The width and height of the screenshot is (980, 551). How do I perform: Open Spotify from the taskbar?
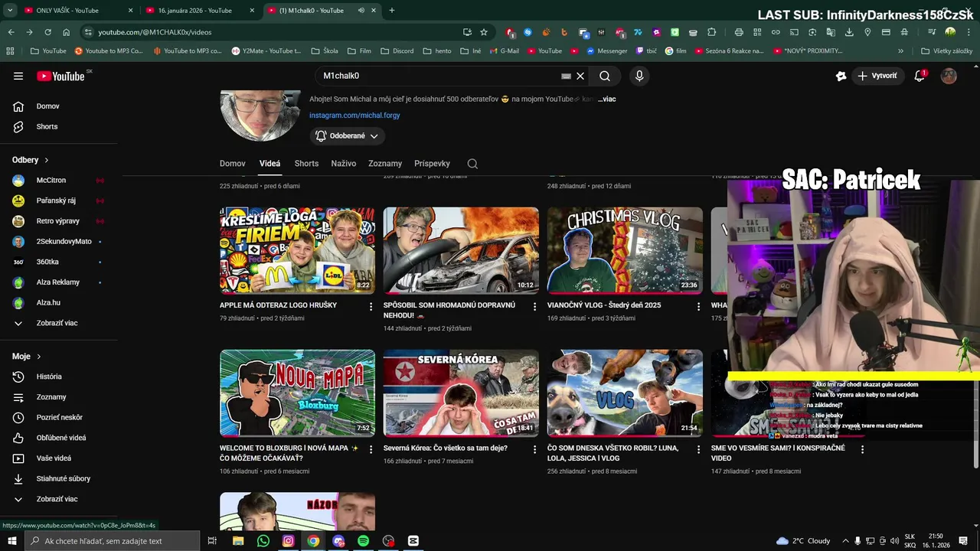pyautogui.click(x=363, y=541)
